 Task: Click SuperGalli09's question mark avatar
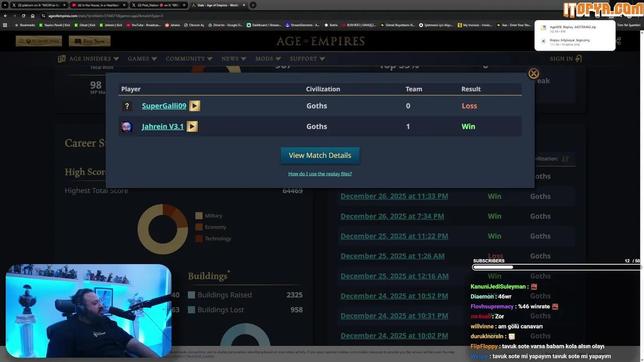pyautogui.click(x=127, y=106)
